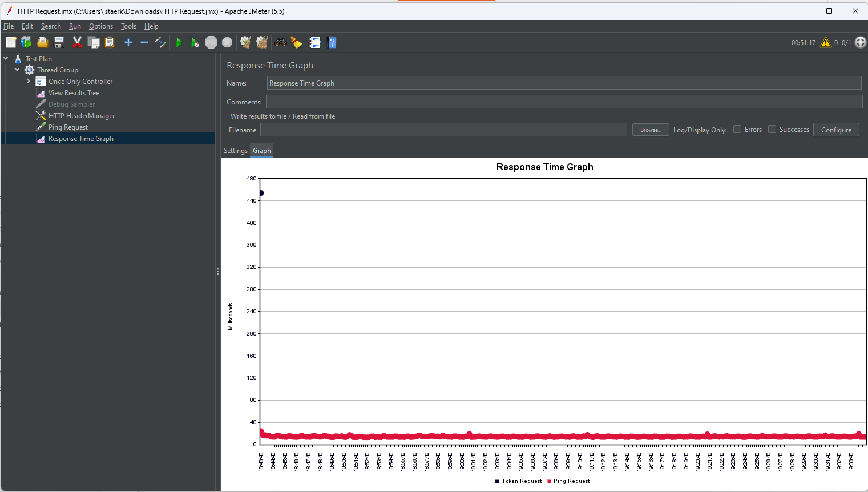Clear all results with the double-broom icon
This screenshot has height=492, width=868.
261,42
